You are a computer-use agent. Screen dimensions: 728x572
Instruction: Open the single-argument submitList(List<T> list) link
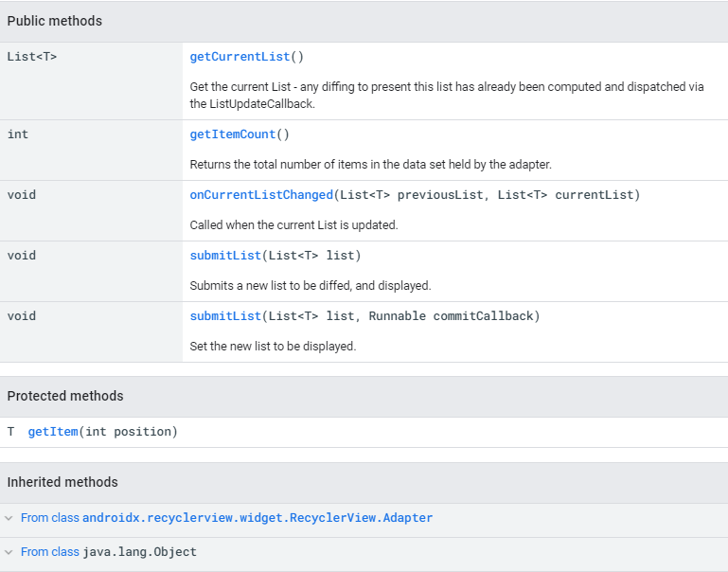tap(225, 256)
